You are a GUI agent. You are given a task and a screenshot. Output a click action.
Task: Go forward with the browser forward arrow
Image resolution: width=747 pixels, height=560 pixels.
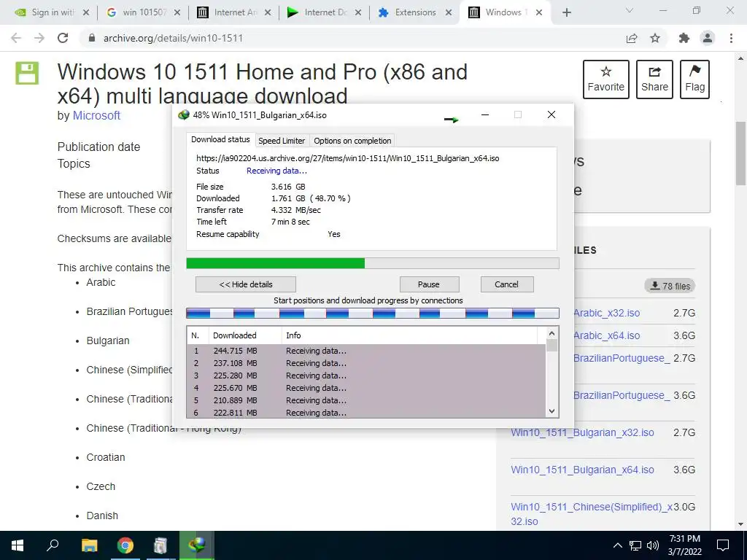(x=39, y=38)
